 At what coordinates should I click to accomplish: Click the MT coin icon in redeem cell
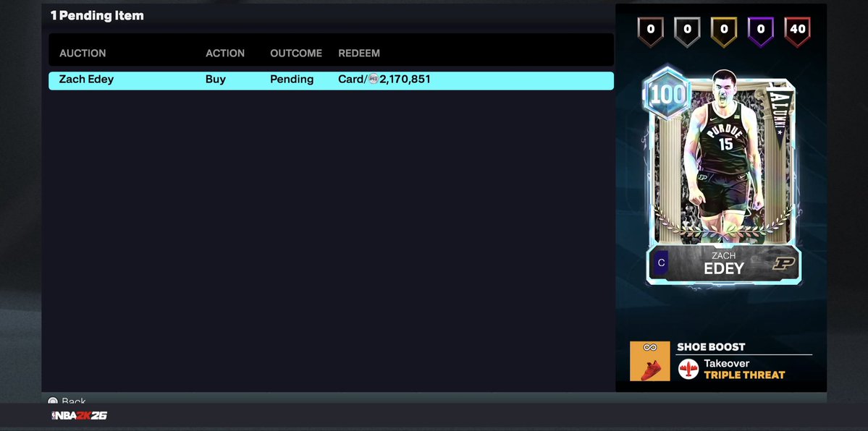(374, 79)
